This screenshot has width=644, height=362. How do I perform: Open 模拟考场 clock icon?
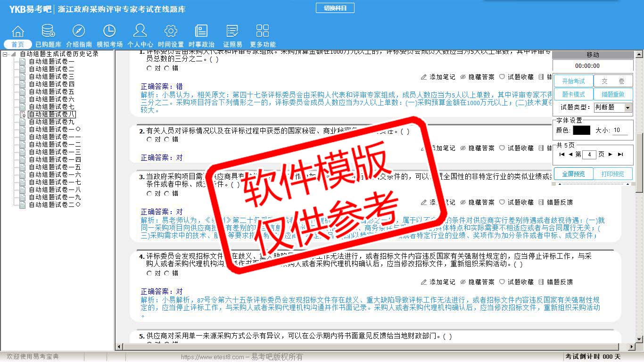109,32
